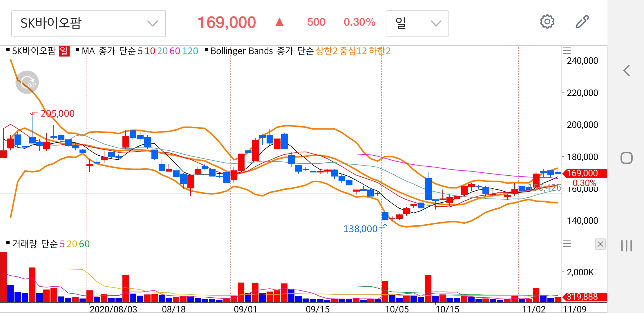Tap the 220,000 price axis label
The height and width of the screenshot is (313, 644).
click(583, 93)
